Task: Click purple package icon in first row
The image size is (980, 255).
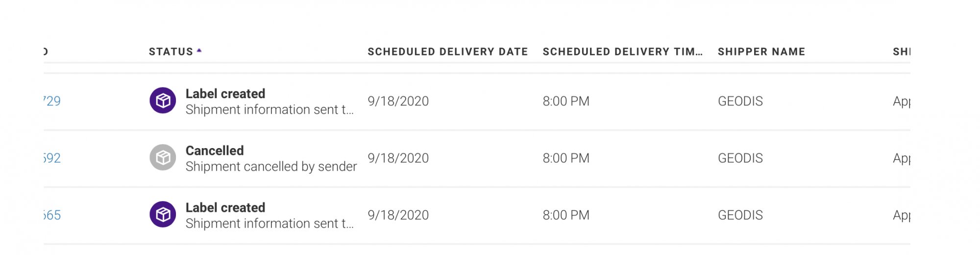Action: (163, 101)
